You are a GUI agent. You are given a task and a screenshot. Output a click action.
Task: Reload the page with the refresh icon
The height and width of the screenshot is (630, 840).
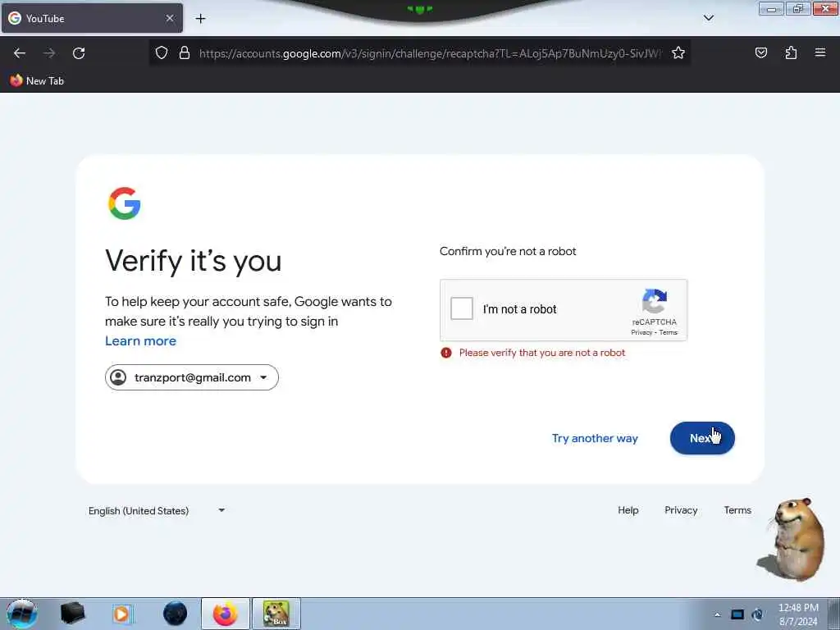click(x=79, y=53)
